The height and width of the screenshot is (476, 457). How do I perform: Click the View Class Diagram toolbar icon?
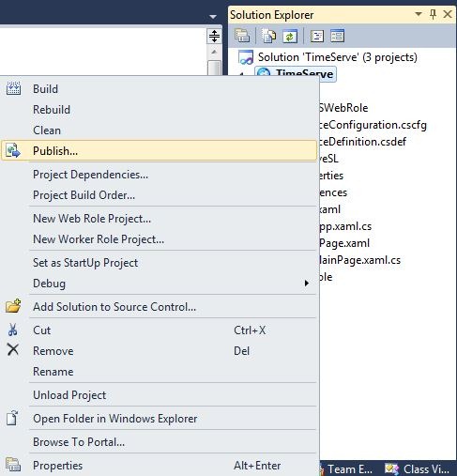pos(338,36)
